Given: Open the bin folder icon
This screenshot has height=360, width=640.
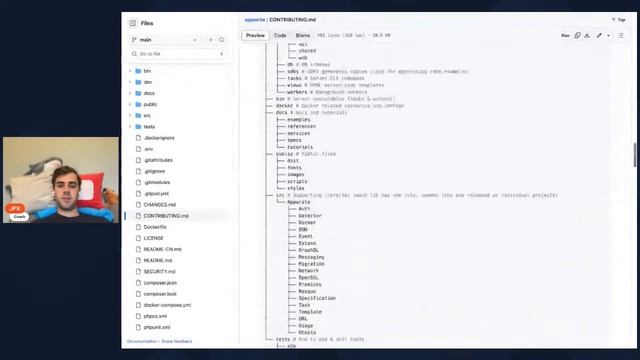Looking at the screenshot, I should pyautogui.click(x=138, y=71).
